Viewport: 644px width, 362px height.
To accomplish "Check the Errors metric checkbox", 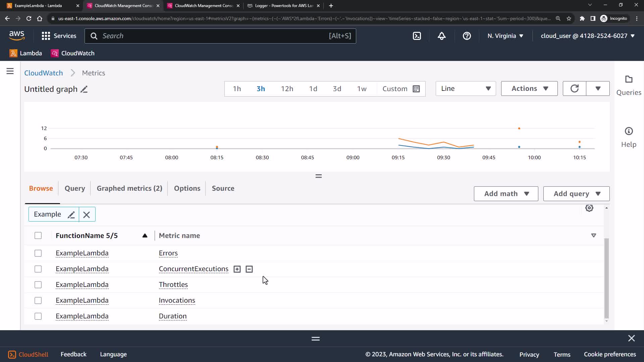I will click(x=38, y=253).
